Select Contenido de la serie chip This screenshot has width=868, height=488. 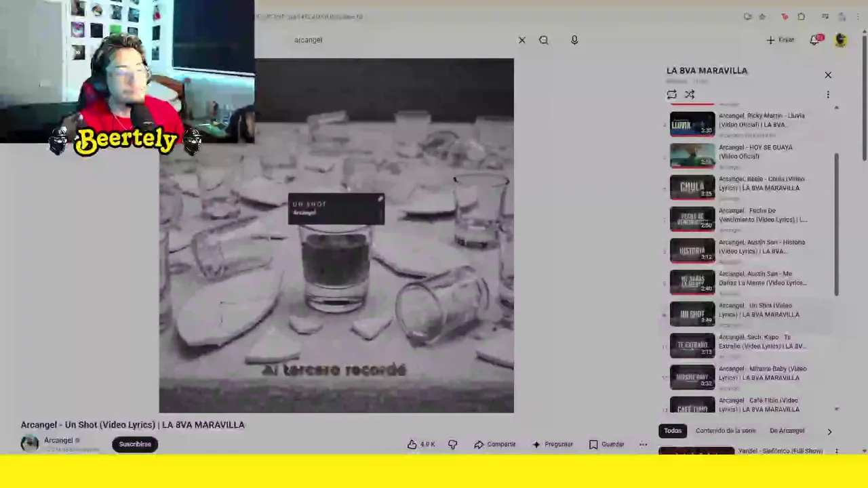click(x=726, y=431)
